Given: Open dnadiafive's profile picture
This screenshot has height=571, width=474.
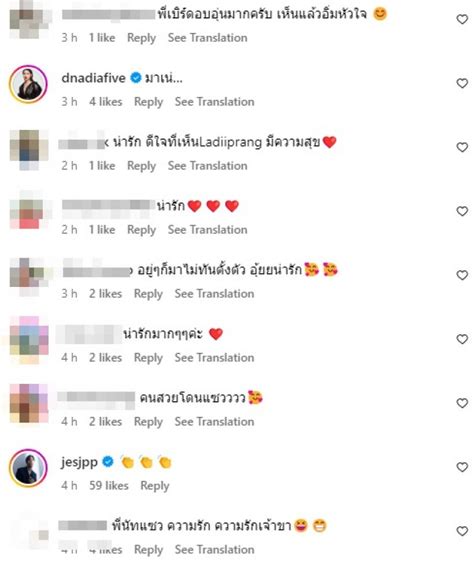Looking at the screenshot, I should tap(28, 84).
